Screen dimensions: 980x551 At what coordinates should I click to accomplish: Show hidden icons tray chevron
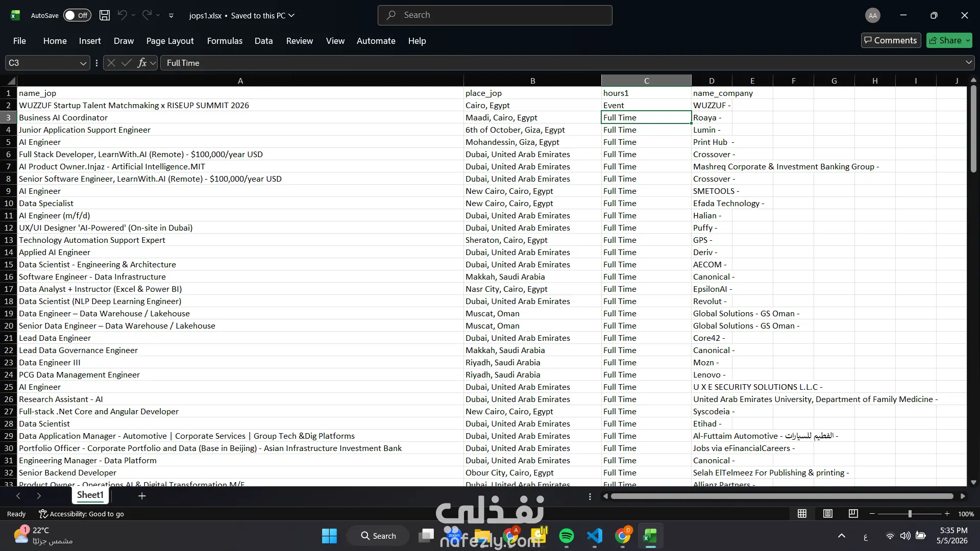tap(842, 536)
